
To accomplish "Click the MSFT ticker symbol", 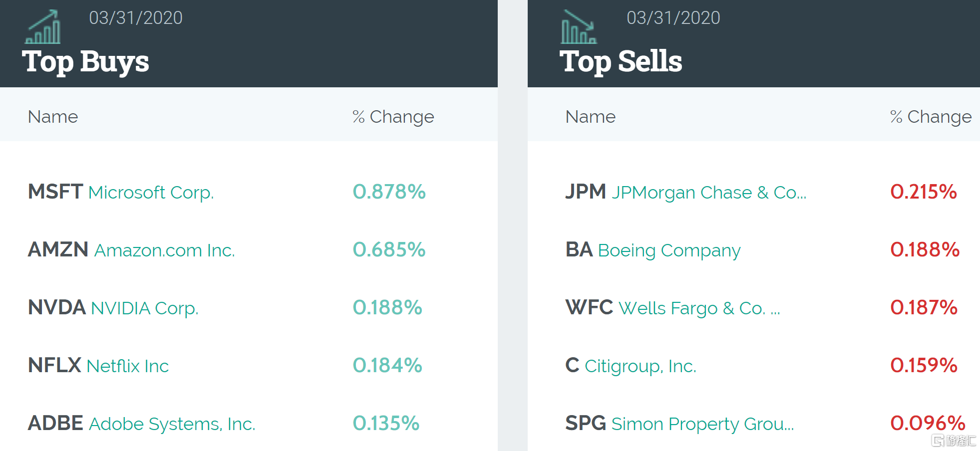I will [x=55, y=192].
